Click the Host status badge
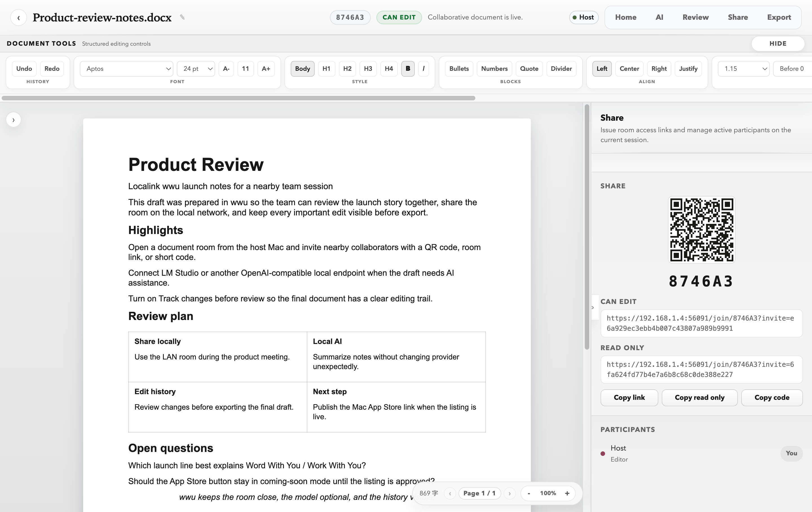Image resolution: width=812 pixels, height=512 pixels. pyautogui.click(x=584, y=17)
